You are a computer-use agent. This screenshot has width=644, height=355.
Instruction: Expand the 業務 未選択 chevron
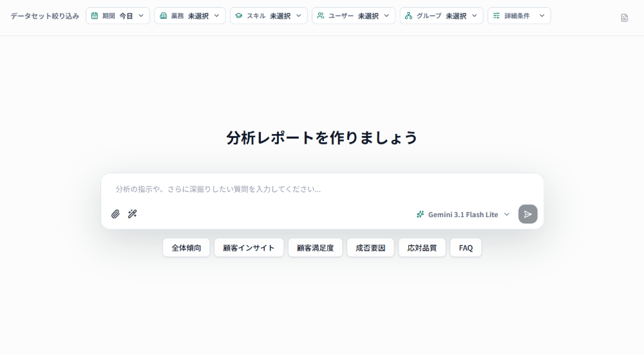216,15
